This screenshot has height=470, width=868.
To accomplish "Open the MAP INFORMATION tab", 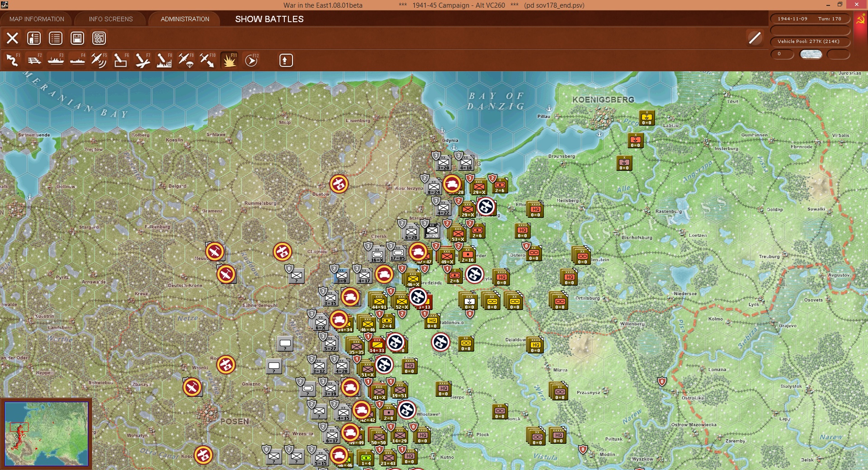I will (x=37, y=19).
